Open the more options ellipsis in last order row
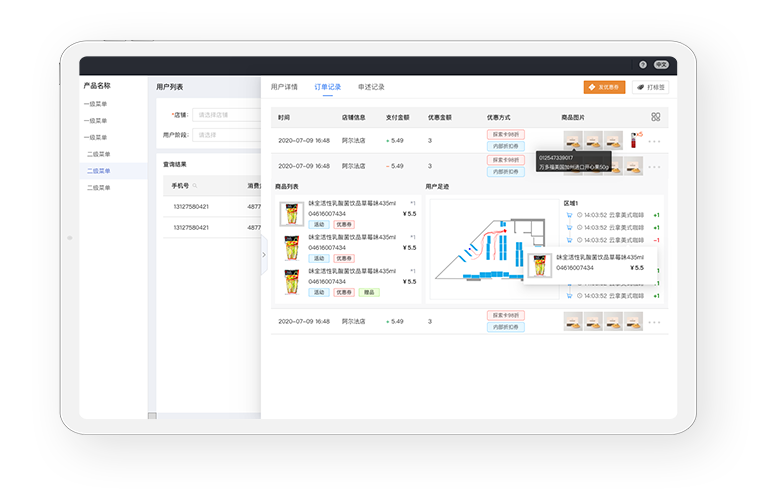Image resolution: width=760 pixels, height=500 pixels. click(655, 322)
